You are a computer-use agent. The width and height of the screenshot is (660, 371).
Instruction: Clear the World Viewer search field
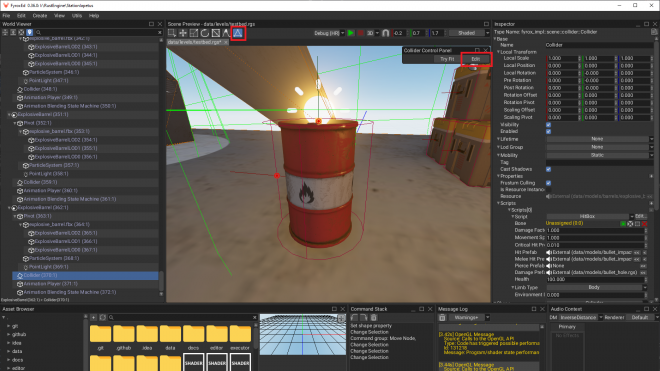160,32
